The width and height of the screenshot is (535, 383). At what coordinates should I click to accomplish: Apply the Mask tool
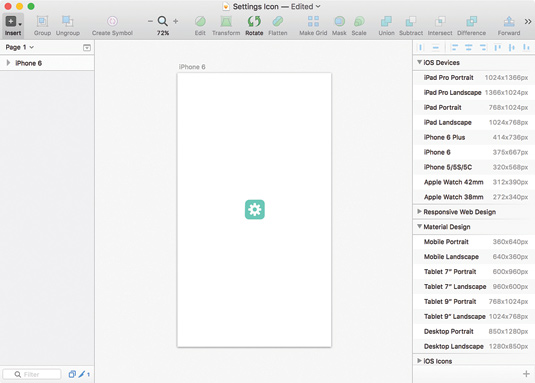click(339, 22)
